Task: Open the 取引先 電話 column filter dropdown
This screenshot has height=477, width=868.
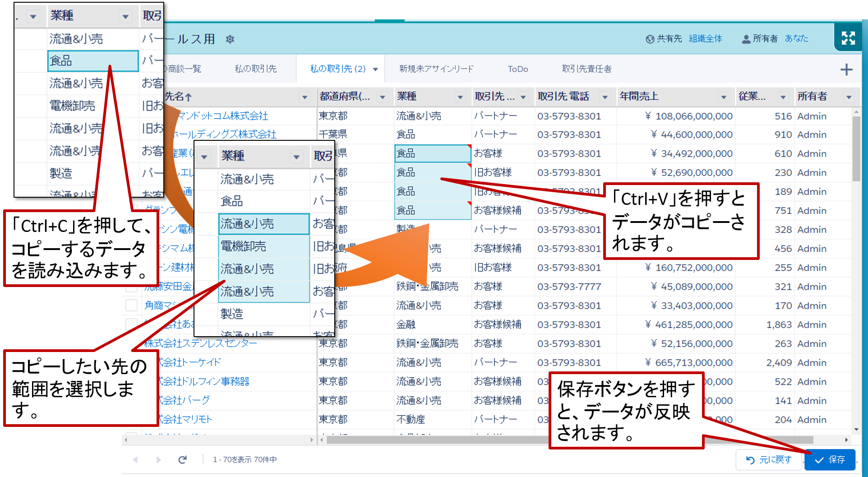Action: (605, 97)
